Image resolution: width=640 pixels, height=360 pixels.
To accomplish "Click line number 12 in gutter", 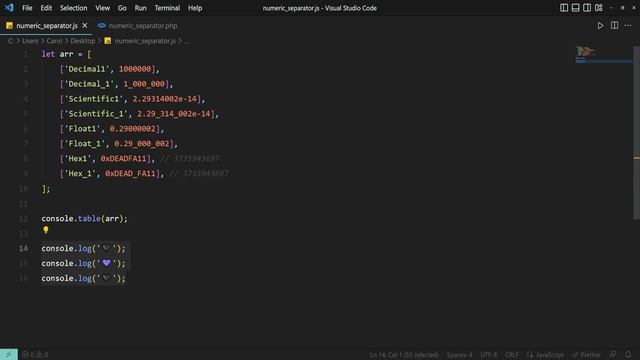I will pos(23,218).
